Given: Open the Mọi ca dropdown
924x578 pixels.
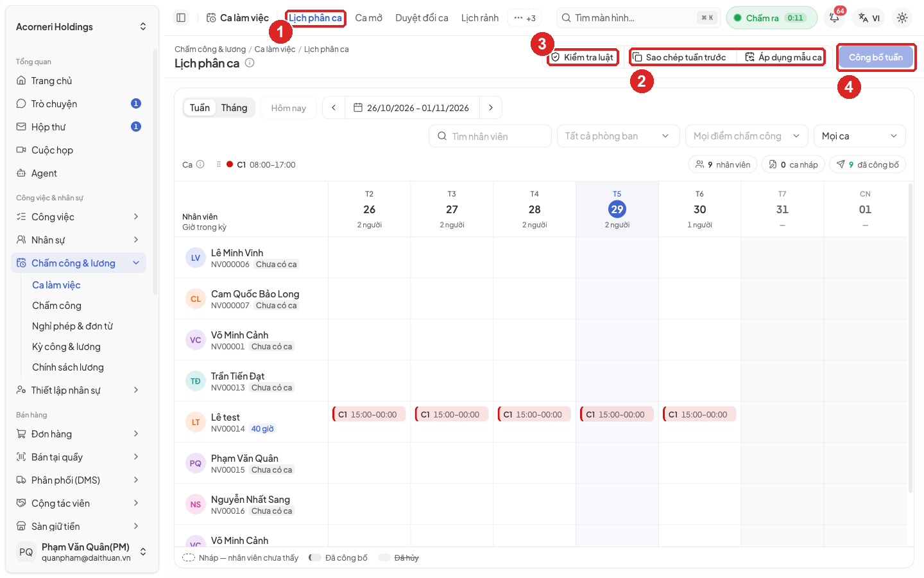Looking at the screenshot, I should 859,136.
